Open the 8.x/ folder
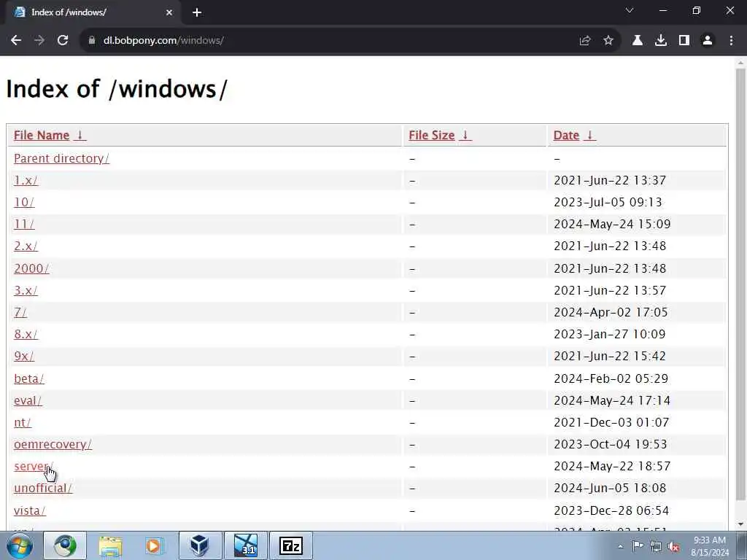This screenshot has height=560, width=747. pyautogui.click(x=26, y=334)
